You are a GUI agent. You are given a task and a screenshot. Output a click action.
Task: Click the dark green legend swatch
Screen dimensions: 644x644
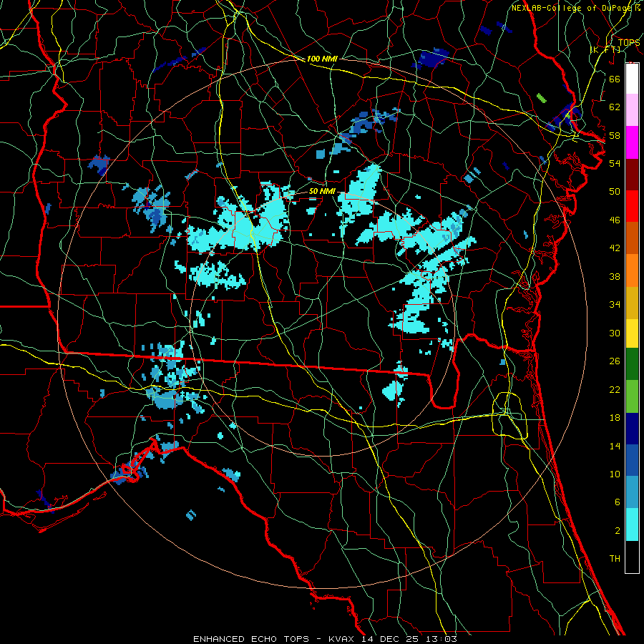pos(632,364)
